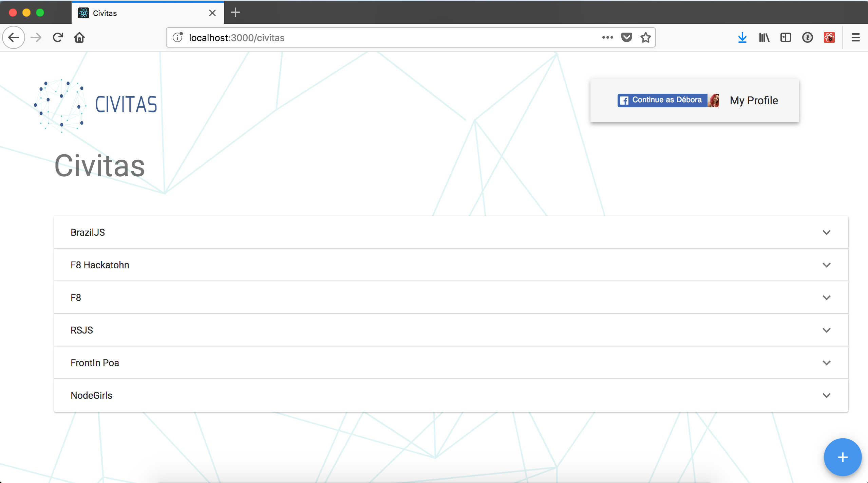Viewport: 868px width, 483px height.
Task: Expand the RSJS row chevron
Action: [826, 330]
